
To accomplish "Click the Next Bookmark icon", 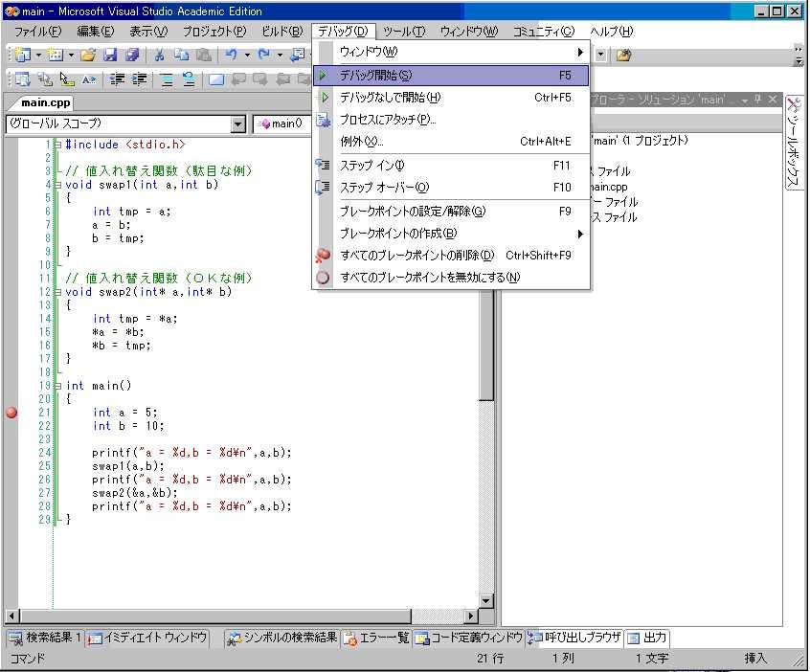I will click(260, 79).
